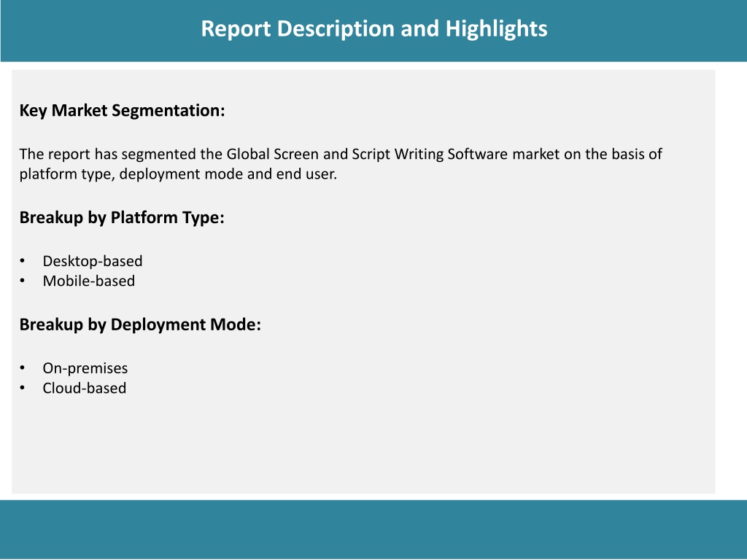
Task: Select the 'Key Market Segmentation:' heading
Action: (x=122, y=111)
